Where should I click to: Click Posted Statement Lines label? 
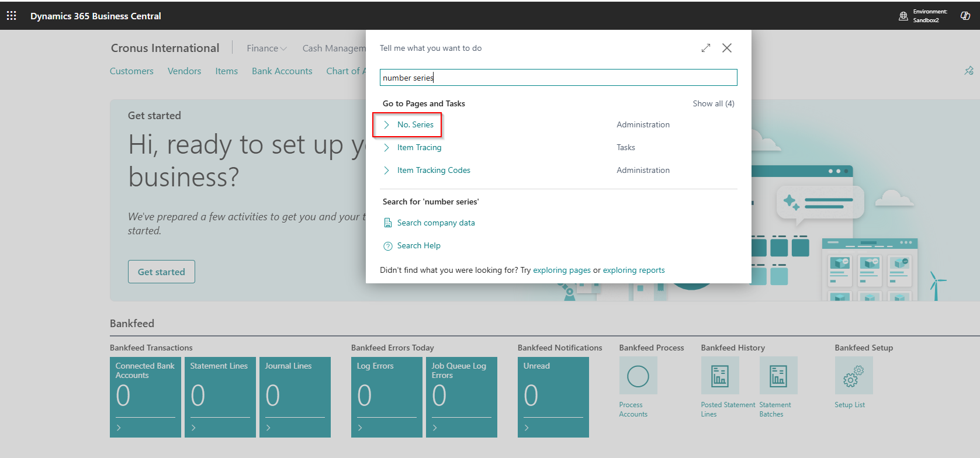pyautogui.click(x=728, y=410)
